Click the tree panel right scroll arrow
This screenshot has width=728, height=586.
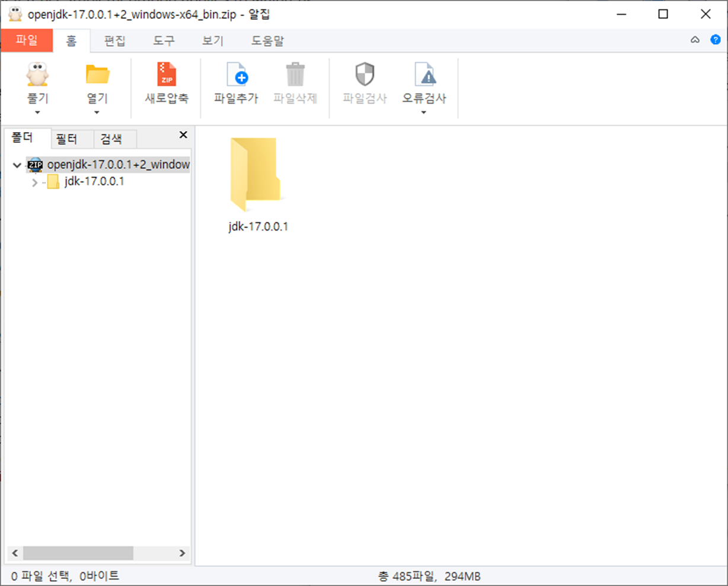tap(182, 553)
